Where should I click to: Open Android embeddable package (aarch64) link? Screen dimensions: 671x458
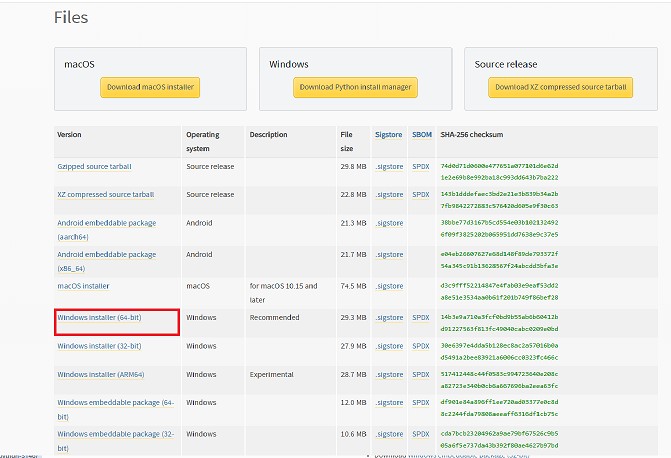[x=107, y=230]
